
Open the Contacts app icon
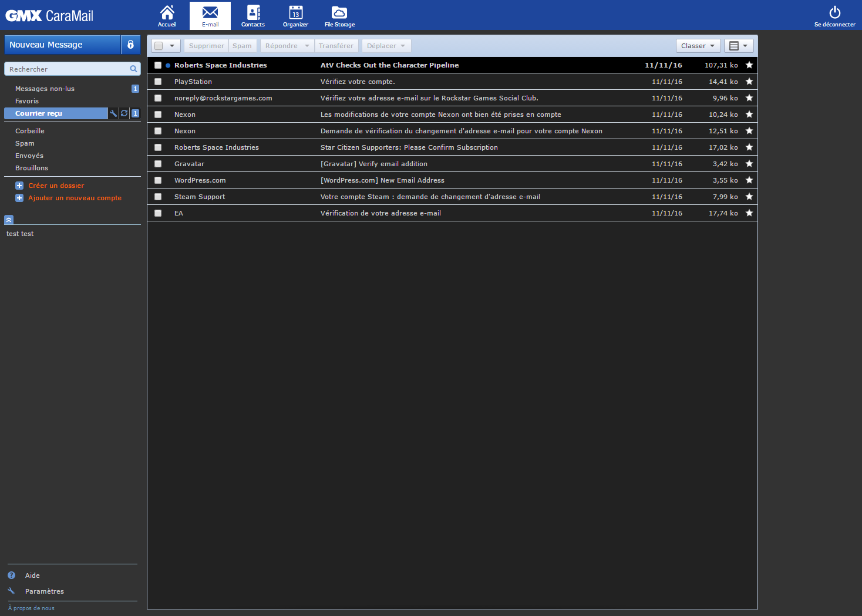coord(252,13)
